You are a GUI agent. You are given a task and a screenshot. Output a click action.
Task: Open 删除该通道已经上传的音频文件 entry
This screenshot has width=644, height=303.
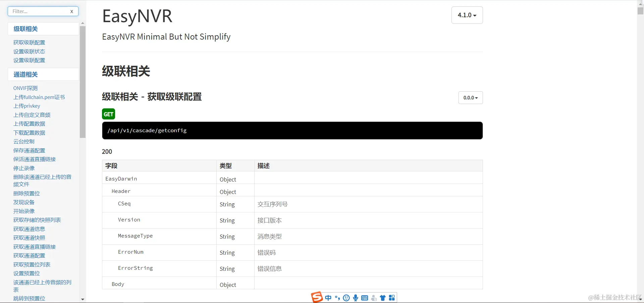coord(42,181)
